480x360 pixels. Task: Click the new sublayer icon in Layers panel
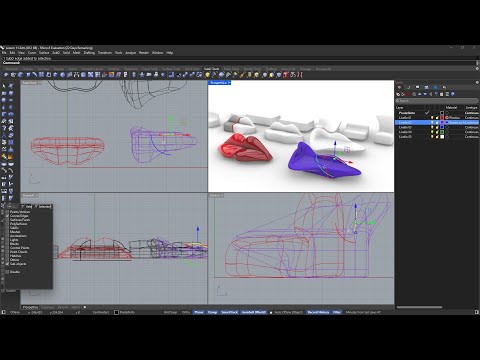[x=403, y=94]
